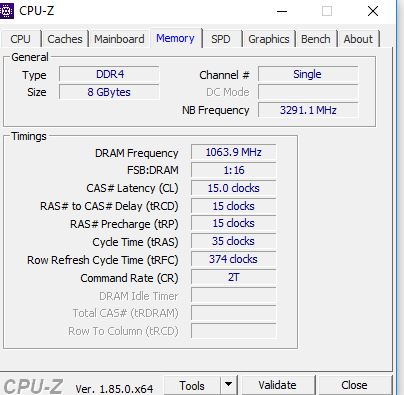This screenshot has height=395, width=404.
Task: Select the Memory tab
Action: point(175,38)
